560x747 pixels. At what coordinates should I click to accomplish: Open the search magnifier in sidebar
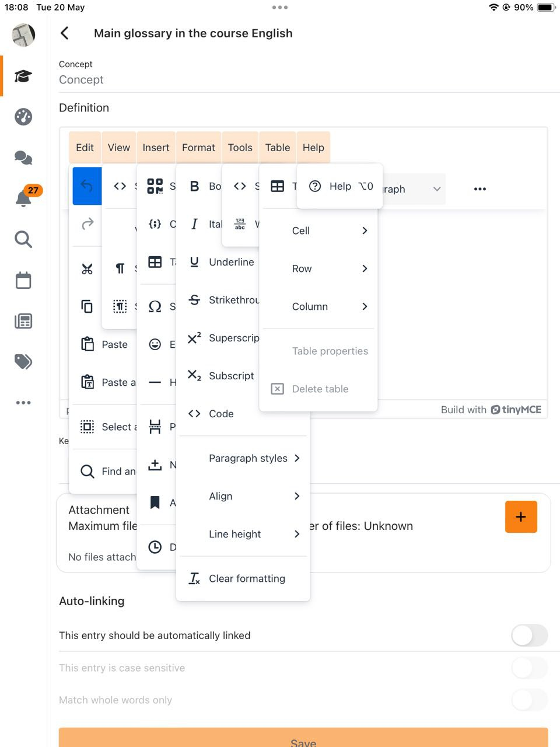click(23, 239)
